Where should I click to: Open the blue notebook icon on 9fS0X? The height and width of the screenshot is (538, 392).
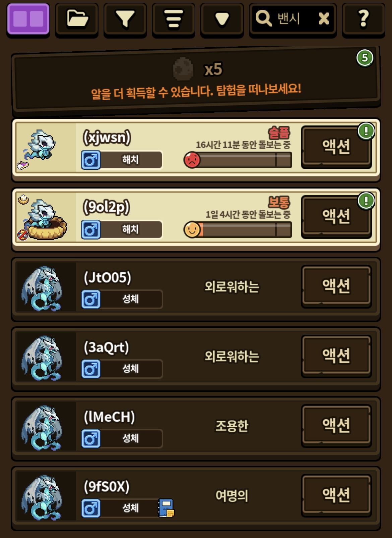(166, 508)
